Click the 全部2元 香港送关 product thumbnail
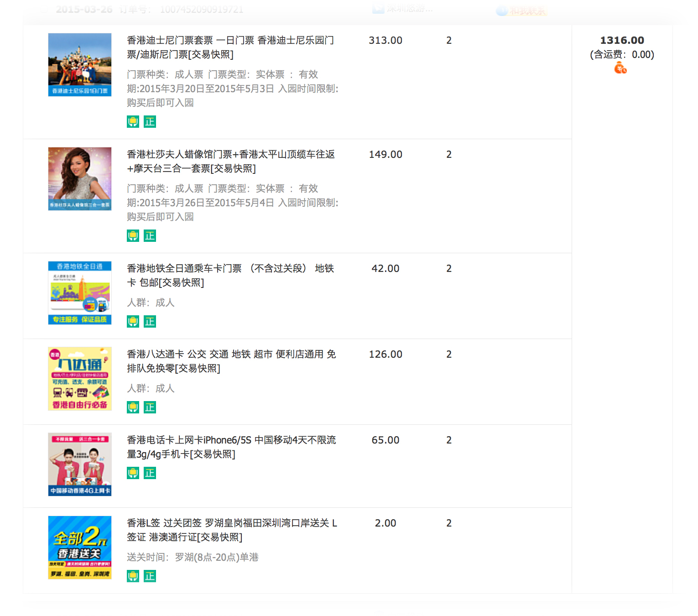This screenshot has height=616, width=698. click(x=80, y=548)
